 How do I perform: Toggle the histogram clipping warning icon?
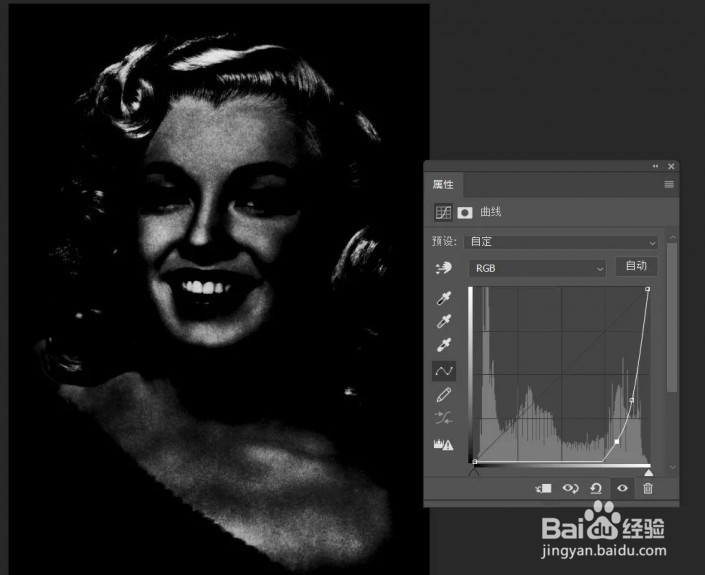pyautogui.click(x=443, y=445)
